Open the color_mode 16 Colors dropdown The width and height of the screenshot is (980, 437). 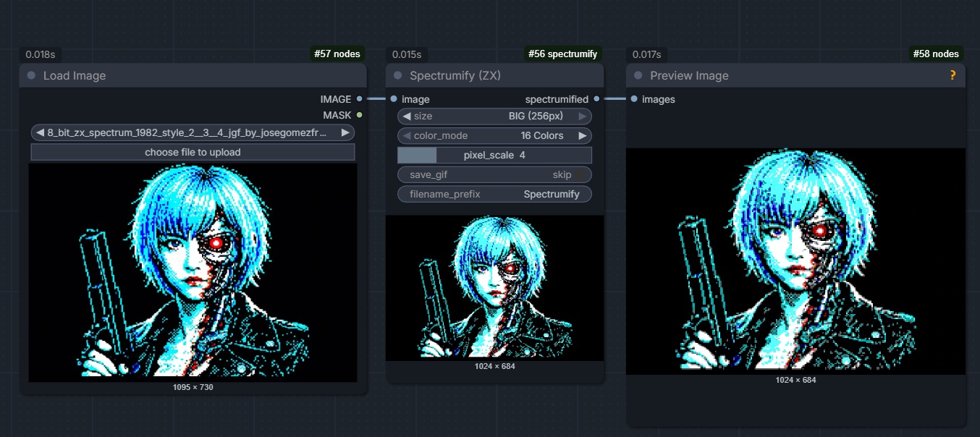pyautogui.click(x=494, y=135)
